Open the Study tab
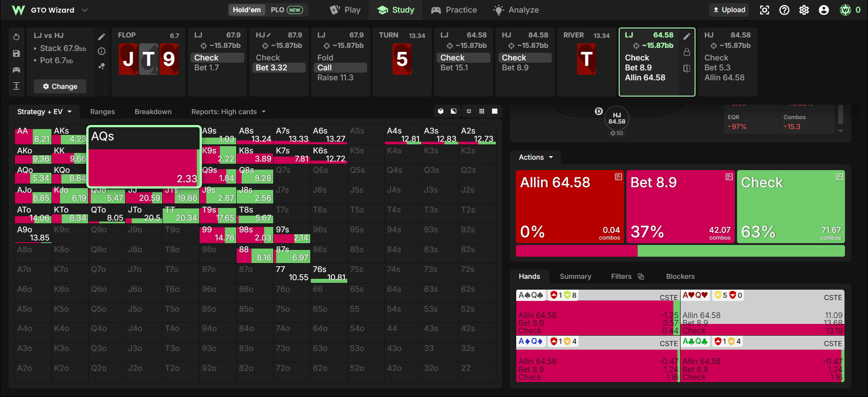The image size is (868, 397). (396, 10)
